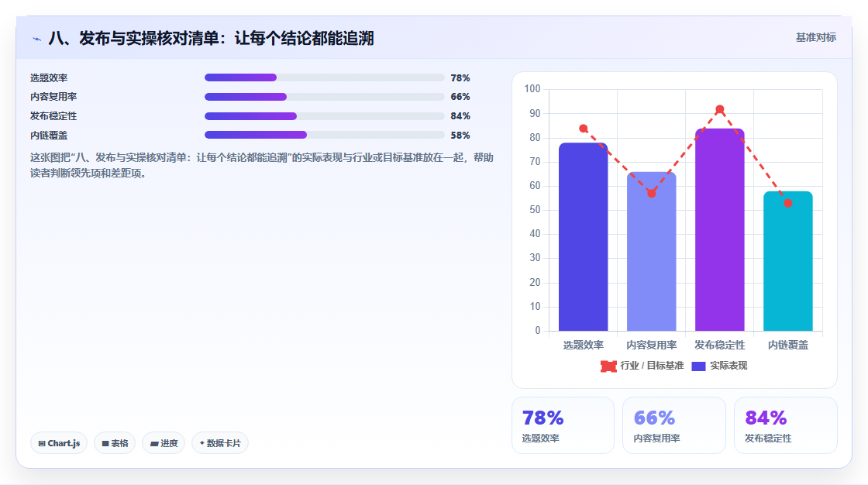The height and width of the screenshot is (485, 868).
Task: Click the 选题效率 label in the progress list
Action: click(x=49, y=78)
